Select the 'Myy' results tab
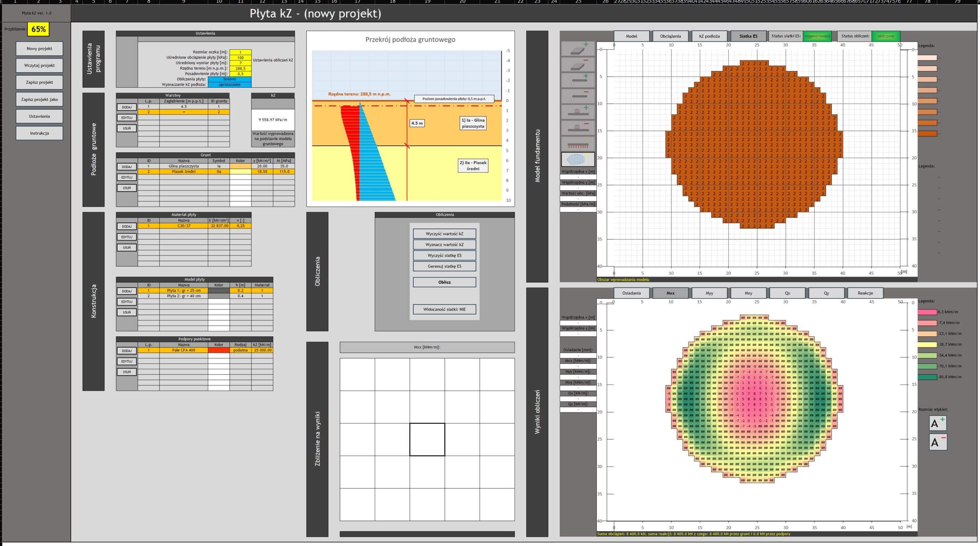 click(x=709, y=293)
